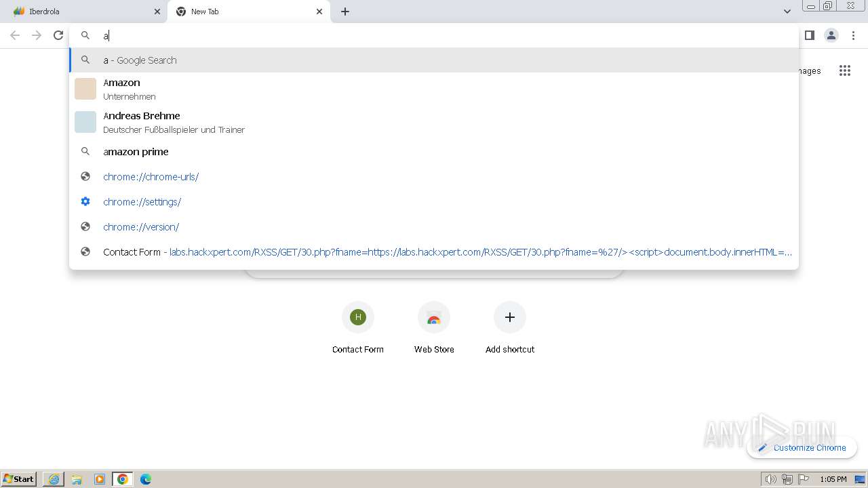This screenshot has width=868, height=488.
Task: Toggle the side panel icon
Action: coord(810,35)
